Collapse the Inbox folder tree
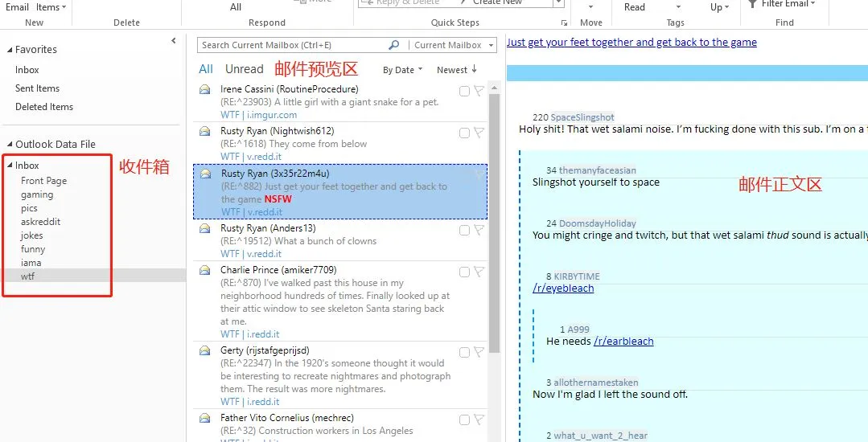This screenshot has width=868, height=442. point(10,166)
